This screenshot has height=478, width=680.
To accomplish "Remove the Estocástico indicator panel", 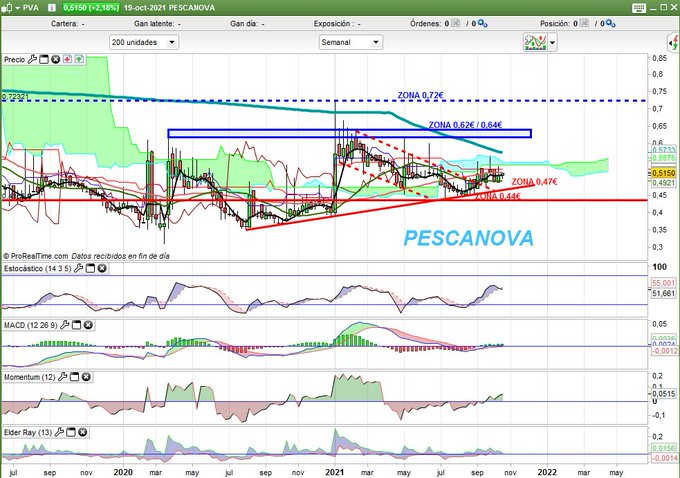I will click(x=102, y=268).
